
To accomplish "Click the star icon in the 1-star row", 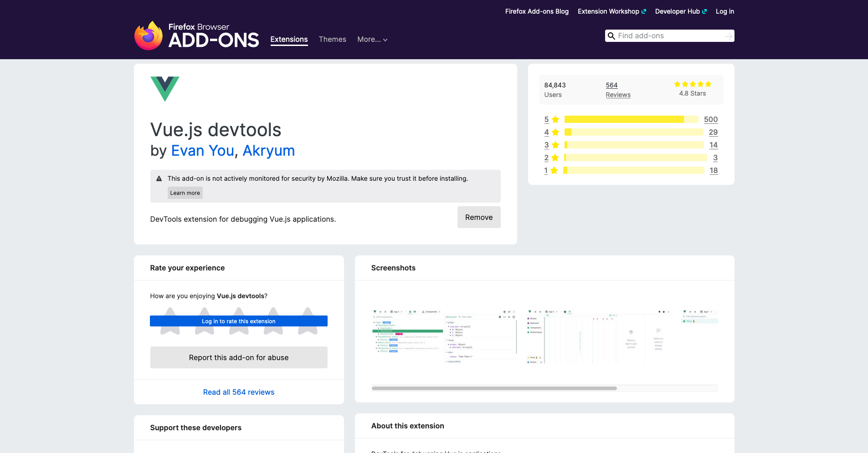I will (x=554, y=171).
